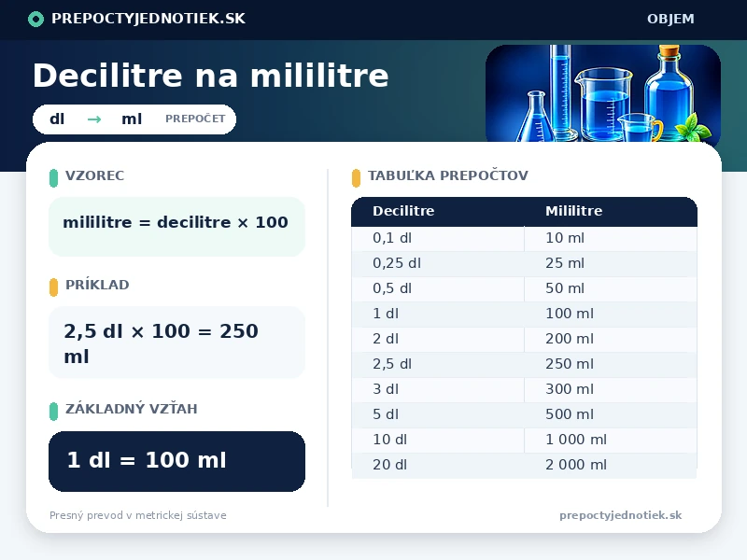Screen dimensions: 747x560
Task: Select the 10 ml table cell
Action: (x=611, y=238)
